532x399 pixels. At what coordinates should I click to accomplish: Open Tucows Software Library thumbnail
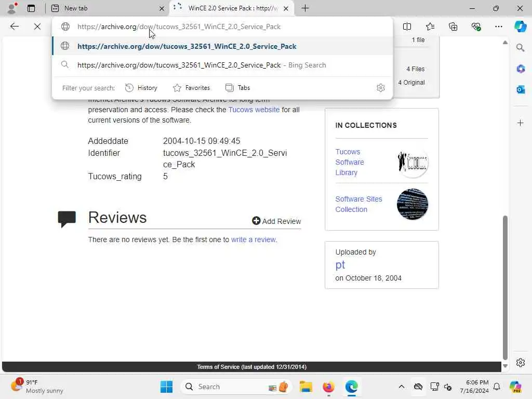tap(412, 162)
